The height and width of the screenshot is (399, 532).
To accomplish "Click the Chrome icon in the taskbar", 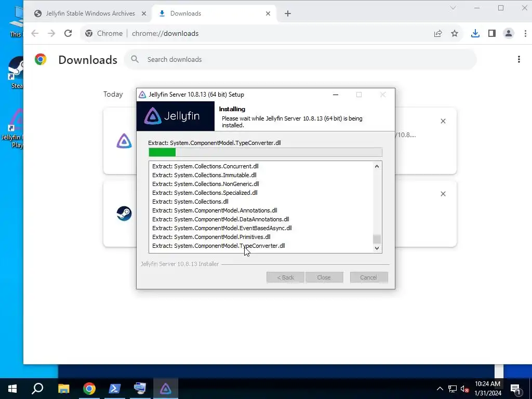I will [x=89, y=389].
